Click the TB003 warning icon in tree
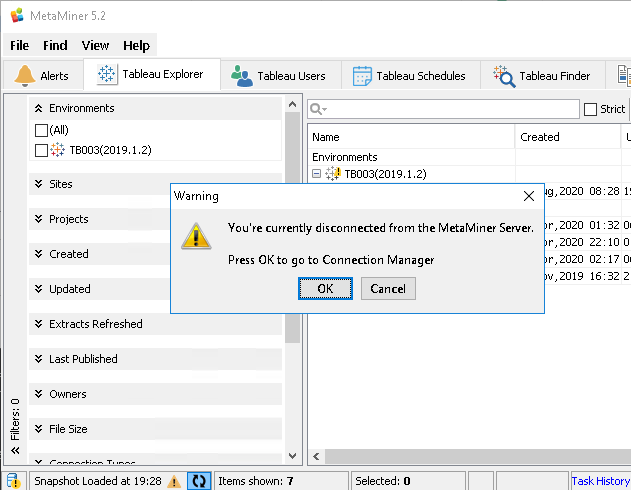 click(x=333, y=174)
